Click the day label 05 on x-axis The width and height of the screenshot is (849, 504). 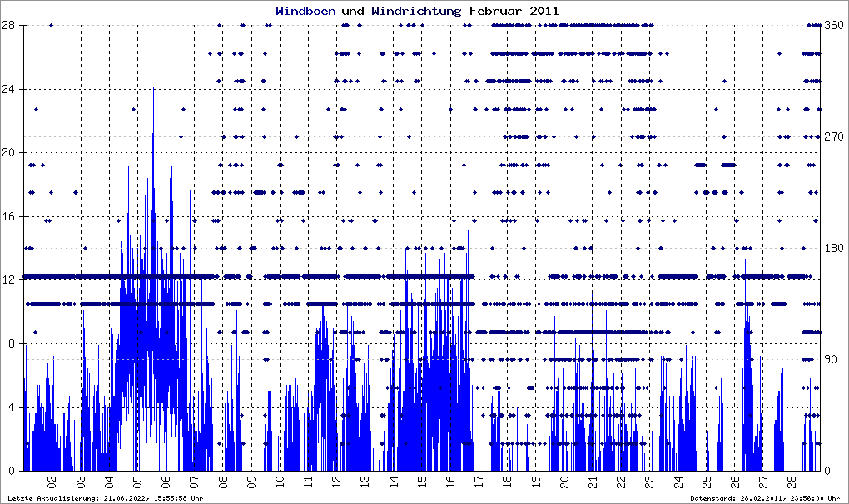(137, 482)
